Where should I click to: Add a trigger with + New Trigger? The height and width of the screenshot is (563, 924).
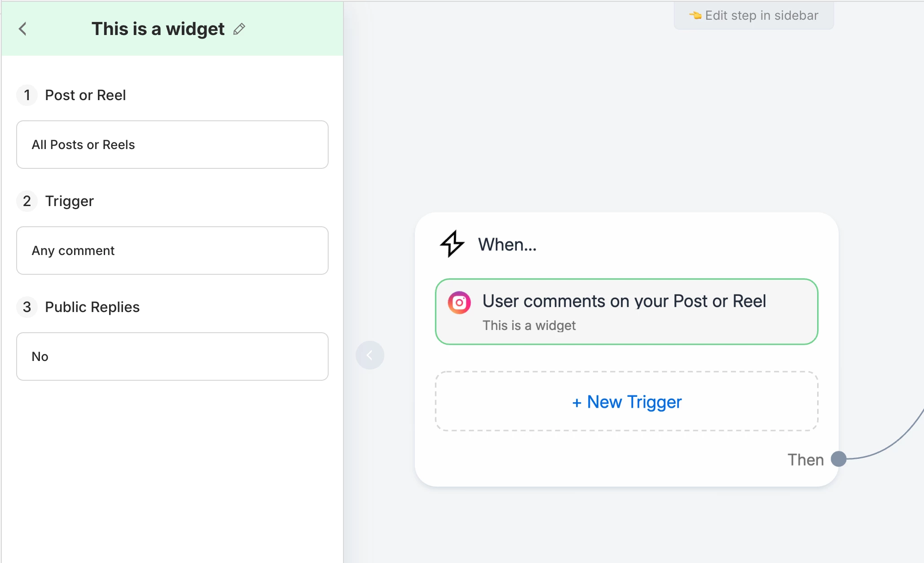[627, 401]
